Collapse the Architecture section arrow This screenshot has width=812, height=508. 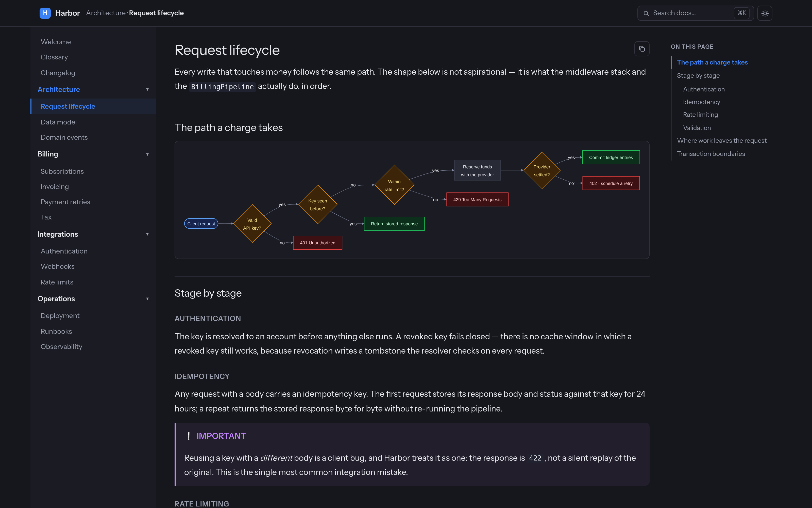coord(147,89)
